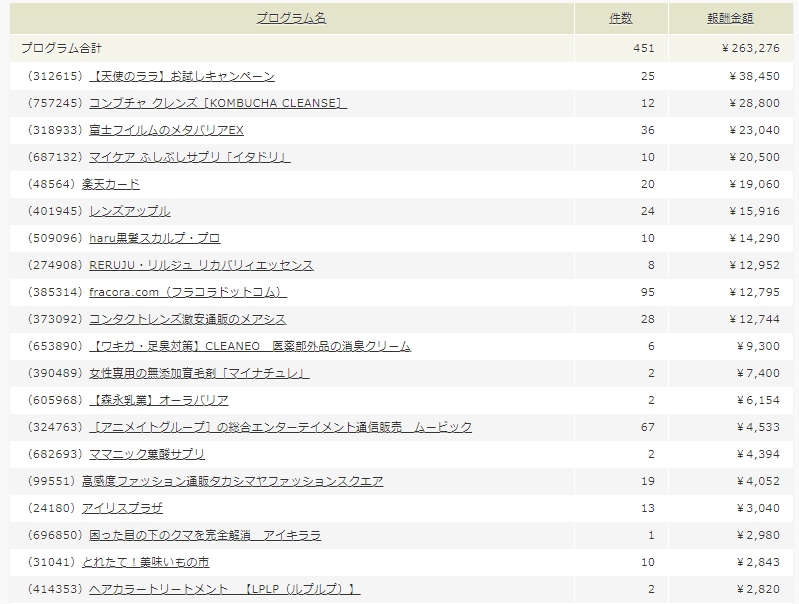Select reward amount ¥6,154
This screenshot has width=799, height=604.
758,401
